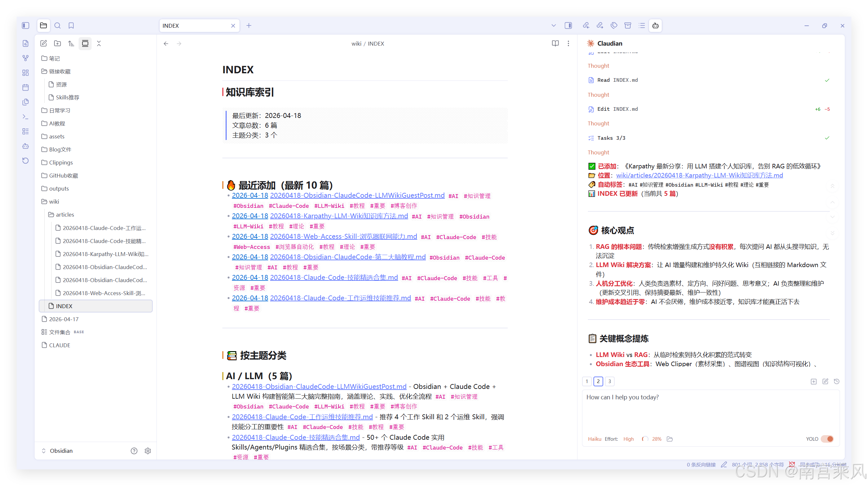Switch to Claudian conversation tab 1
The width and height of the screenshot is (868, 486).
point(587,381)
